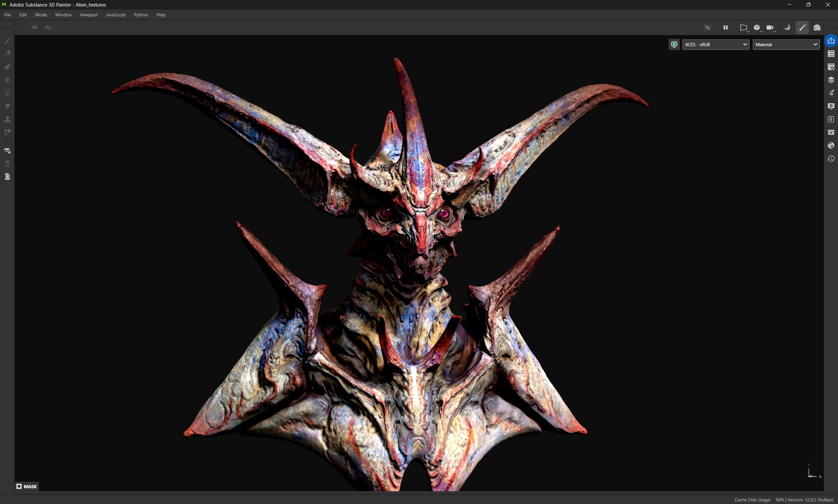
Task: Select the Clone stamp tool
Action: 8,119
